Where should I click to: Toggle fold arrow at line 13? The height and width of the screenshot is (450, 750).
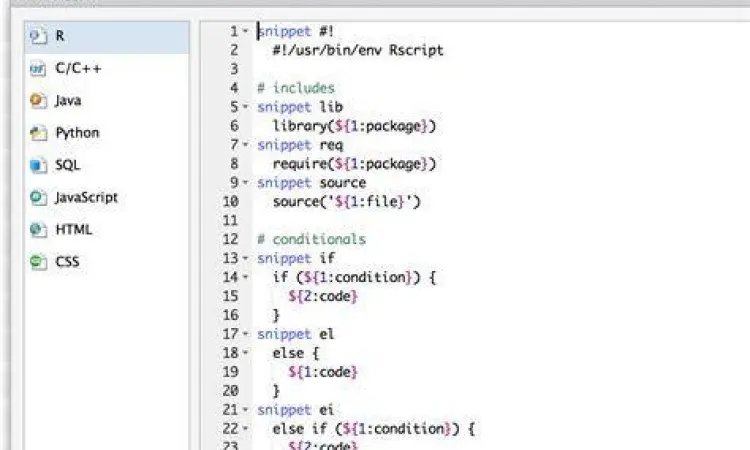pyautogui.click(x=245, y=258)
